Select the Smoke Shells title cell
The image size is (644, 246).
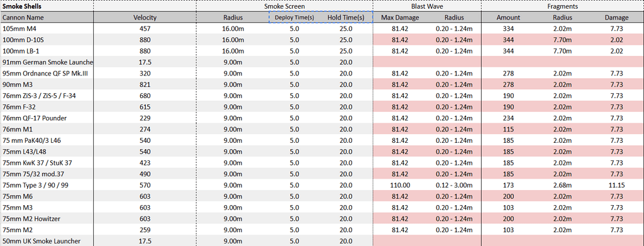(x=47, y=6)
